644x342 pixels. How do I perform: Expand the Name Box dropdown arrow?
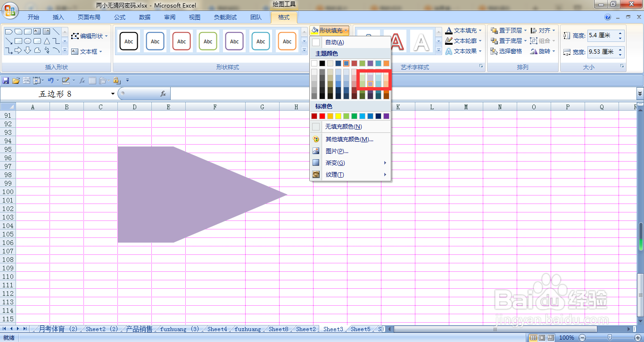(113, 94)
